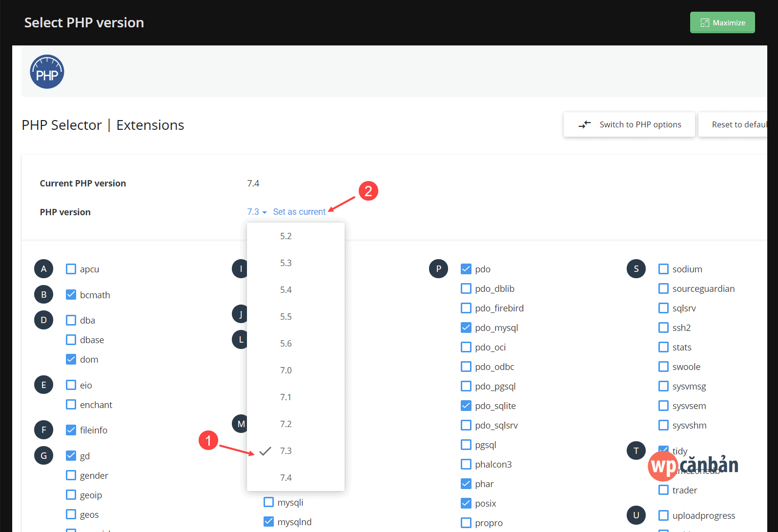Choose version 7.4 from the dropdown list
This screenshot has height=532, width=778.
286,478
